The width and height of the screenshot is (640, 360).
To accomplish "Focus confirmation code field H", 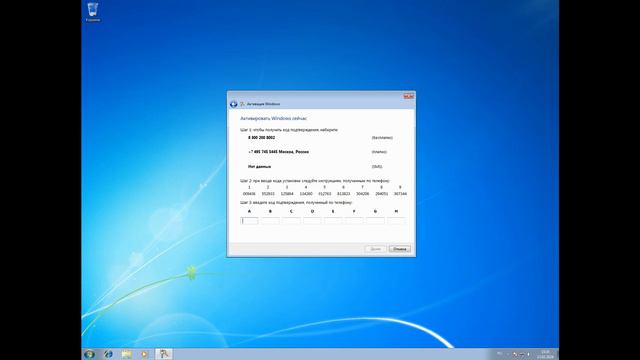I will pyautogui.click(x=396, y=221).
